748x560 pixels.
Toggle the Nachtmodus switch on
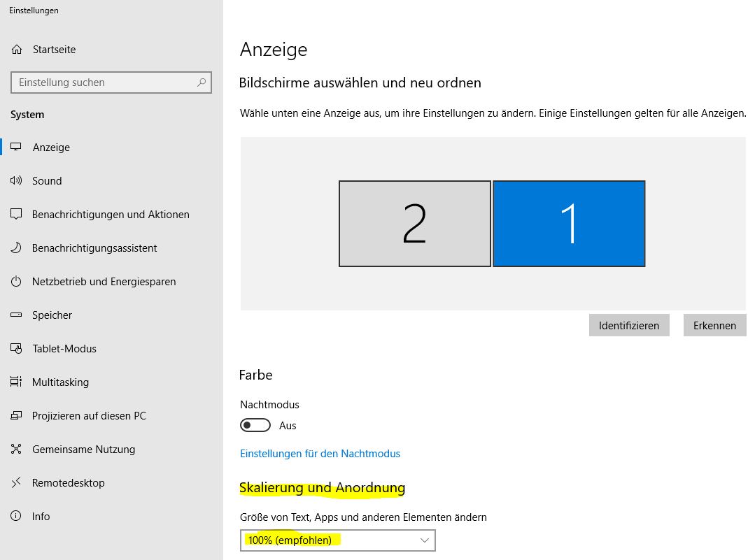click(x=255, y=425)
